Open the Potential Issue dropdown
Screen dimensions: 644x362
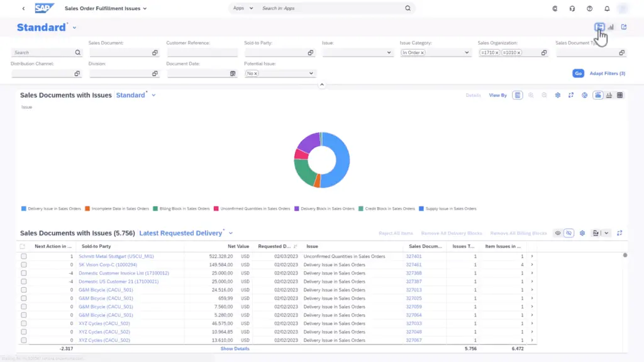(x=311, y=74)
